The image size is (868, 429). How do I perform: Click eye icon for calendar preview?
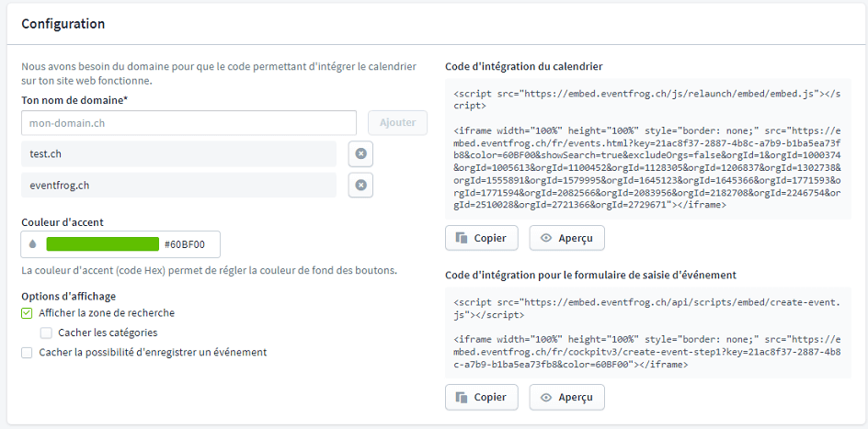[x=546, y=238]
